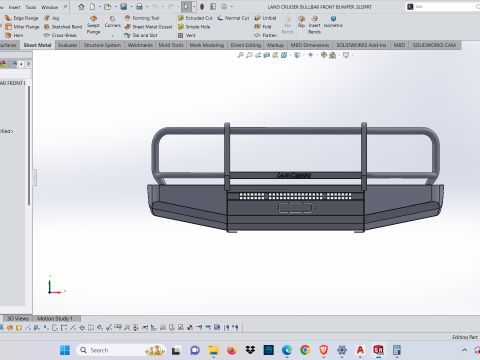Select the Normal Cut tool
This screenshot has width=480, height=360.
tap(233, 18)
